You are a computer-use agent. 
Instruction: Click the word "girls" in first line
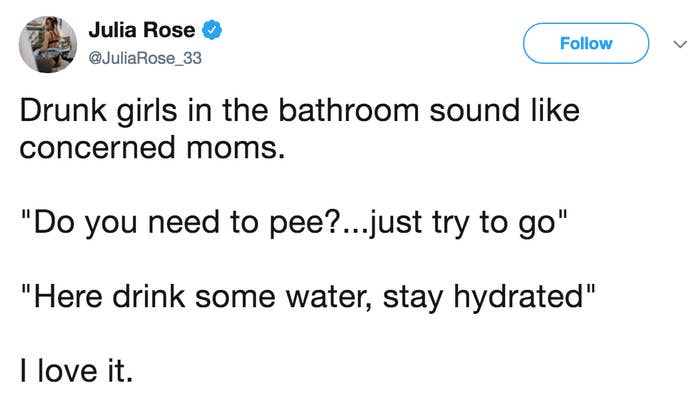coord(147,111)
